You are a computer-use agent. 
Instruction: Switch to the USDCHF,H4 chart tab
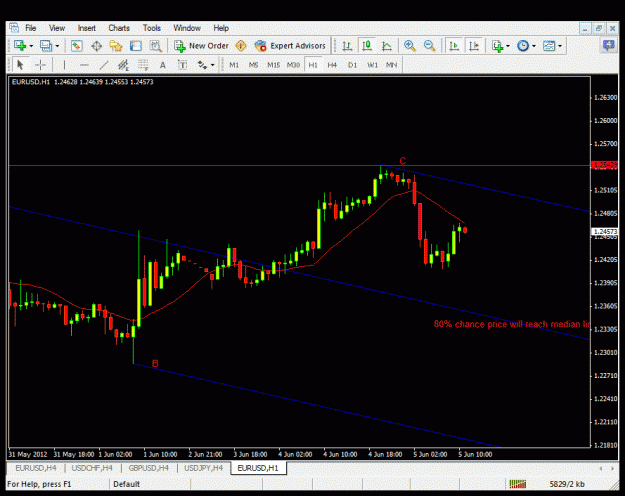click(x=92, y=468)
